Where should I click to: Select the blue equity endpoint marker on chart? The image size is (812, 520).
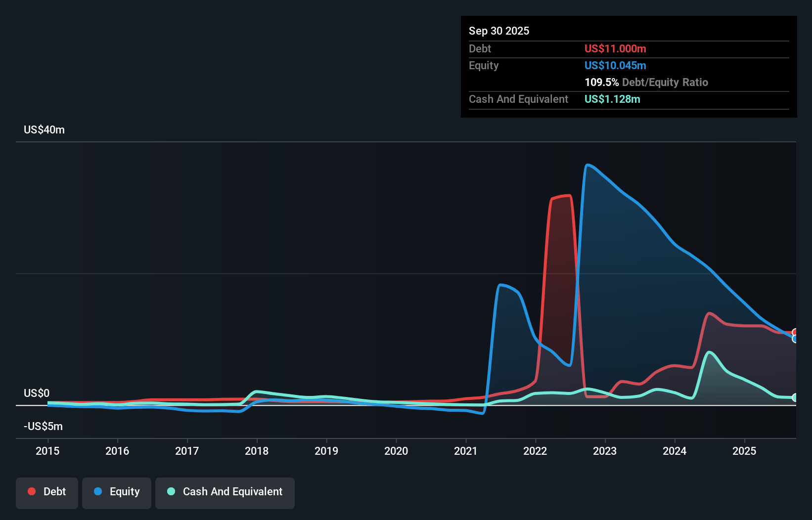[x=795, y=340]
